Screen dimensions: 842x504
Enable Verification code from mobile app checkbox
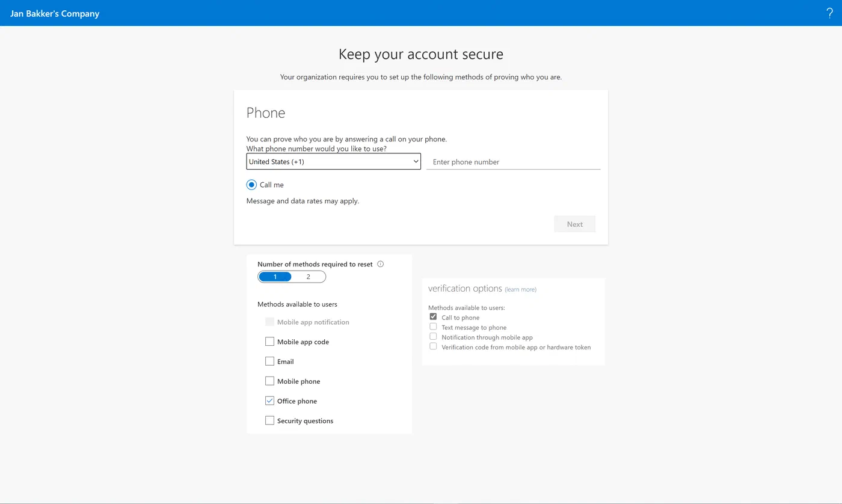(x=433, y=346)
